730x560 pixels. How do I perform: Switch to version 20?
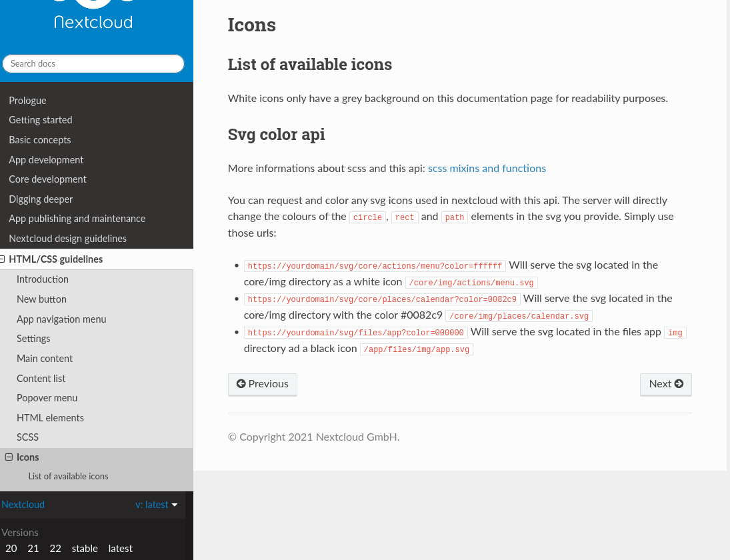click(11, 549)
